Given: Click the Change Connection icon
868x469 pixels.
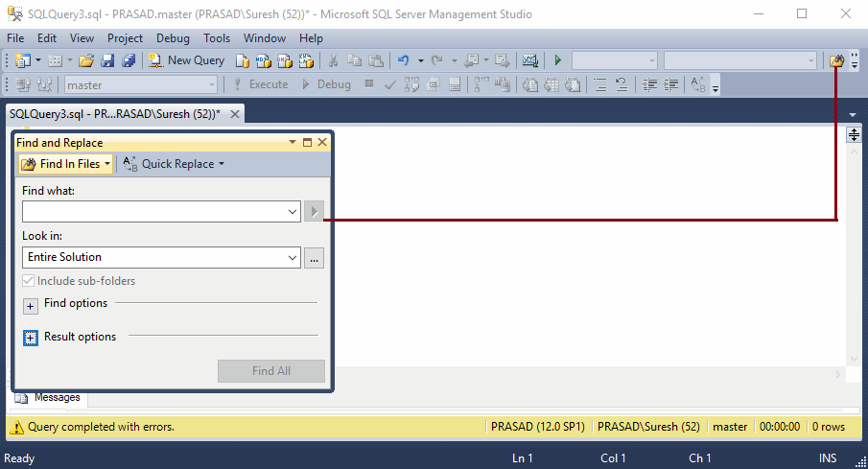Looking at the screenshot, I should pos(44,84).
